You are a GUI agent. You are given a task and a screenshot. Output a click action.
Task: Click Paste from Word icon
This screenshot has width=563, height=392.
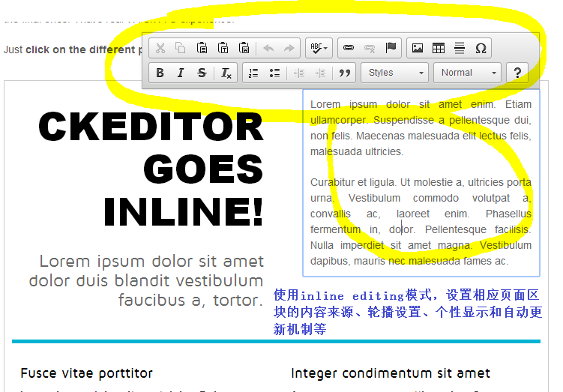click(x=244, y=48)
